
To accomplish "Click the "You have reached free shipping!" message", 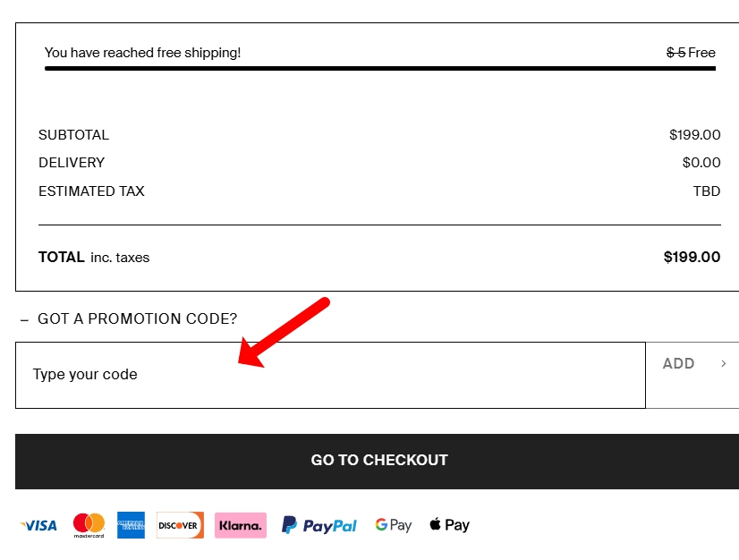I will [x=142, y=53].
